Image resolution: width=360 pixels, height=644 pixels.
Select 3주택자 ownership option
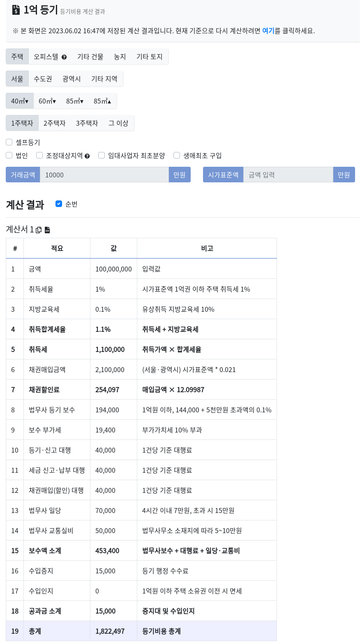pyautogui.click(x=87, y=123)
